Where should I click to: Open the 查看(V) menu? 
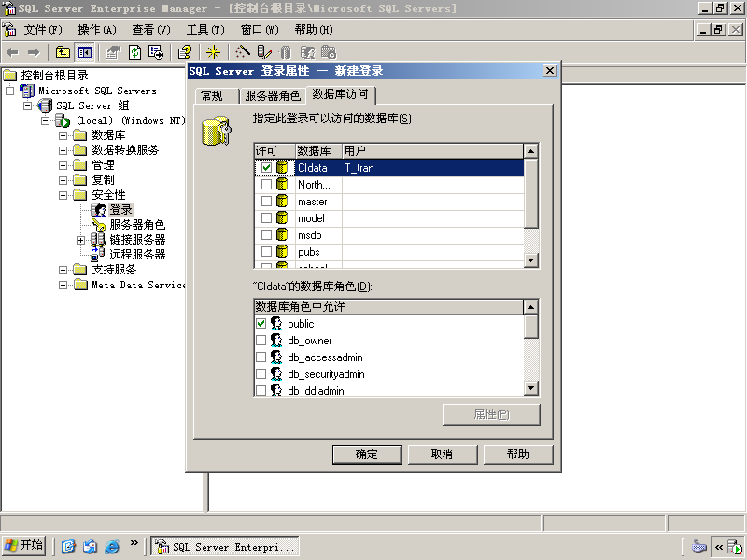tap(151, 30)
